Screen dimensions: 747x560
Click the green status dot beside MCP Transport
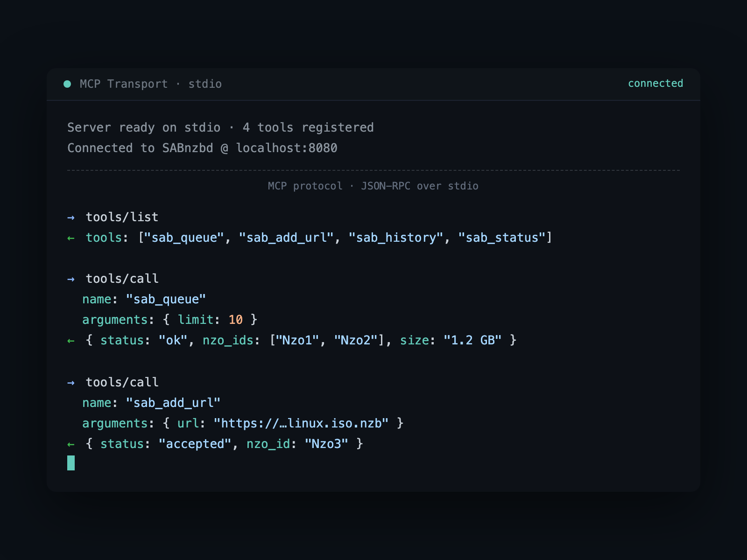click(67, 84)
